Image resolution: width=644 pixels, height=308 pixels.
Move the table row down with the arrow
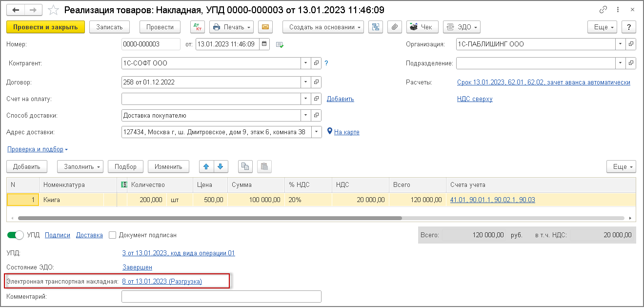pos(221,166)
